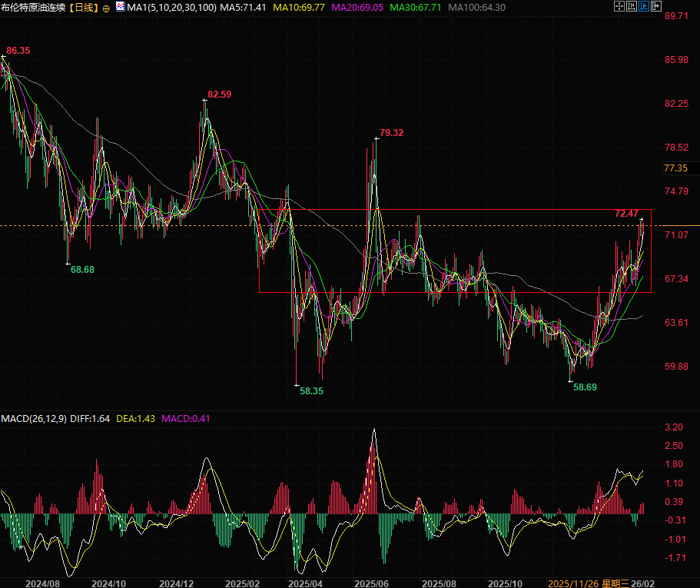Screen dimensions: 700x588
Task: Select the MA100:64.30 legend entry
Action: (x=476, y=8)
